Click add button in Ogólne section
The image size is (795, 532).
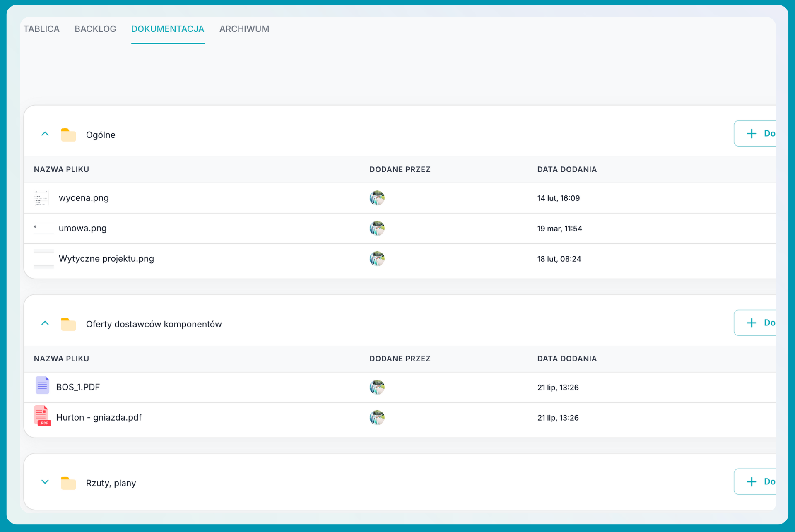756,133
